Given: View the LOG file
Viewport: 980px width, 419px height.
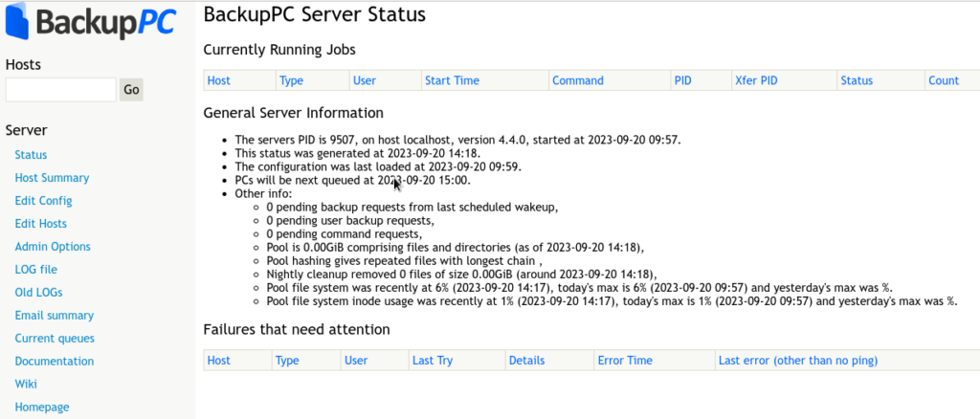Looking at the screenshot, I should pos(35,270).
